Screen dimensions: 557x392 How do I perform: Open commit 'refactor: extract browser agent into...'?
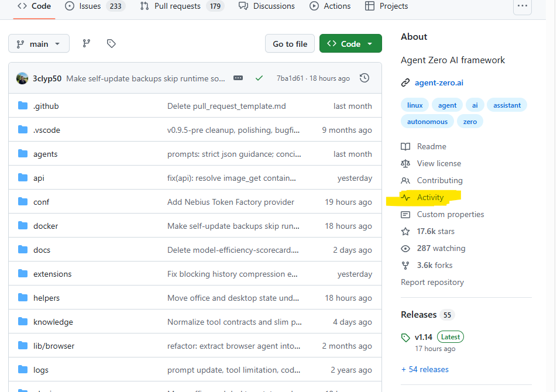pos(233,346)
